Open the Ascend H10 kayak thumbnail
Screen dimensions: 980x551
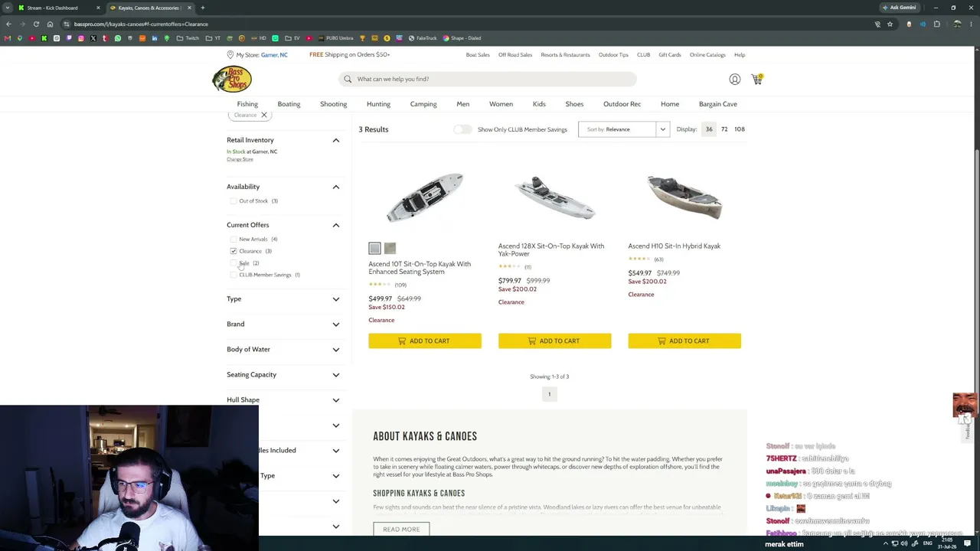click(684, 197)
